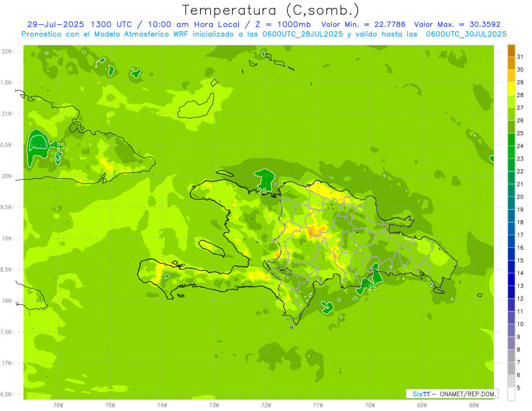Click the legend value 10

click(x=520, y=324)
